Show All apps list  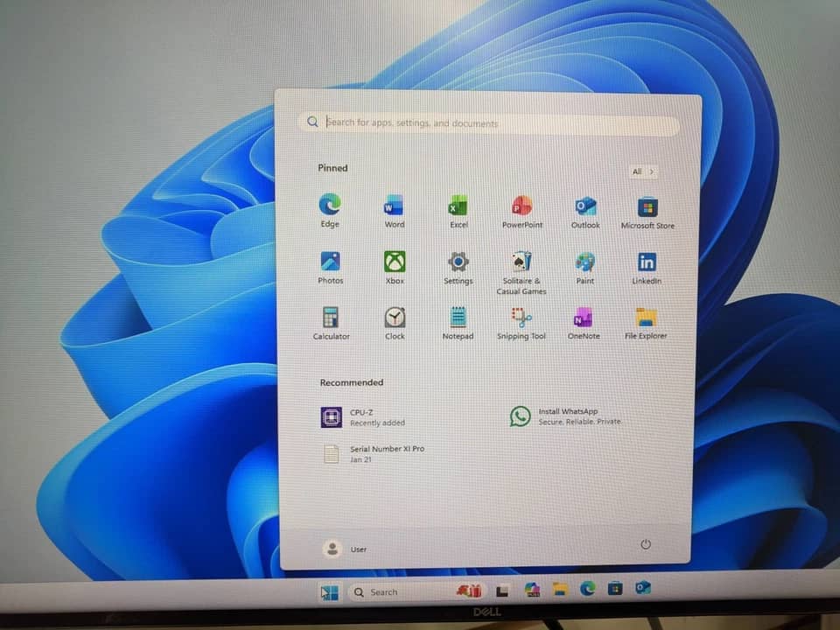point(643,171)
